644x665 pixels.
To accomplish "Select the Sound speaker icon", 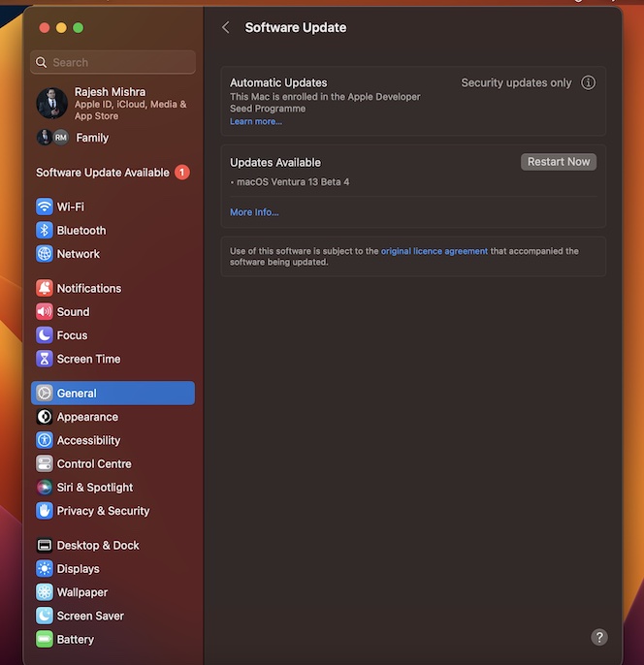I will [44, 312].
